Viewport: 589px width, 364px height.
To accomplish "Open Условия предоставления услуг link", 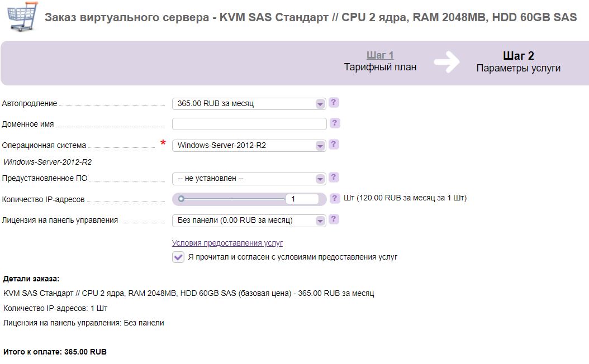I will (227, 243).
